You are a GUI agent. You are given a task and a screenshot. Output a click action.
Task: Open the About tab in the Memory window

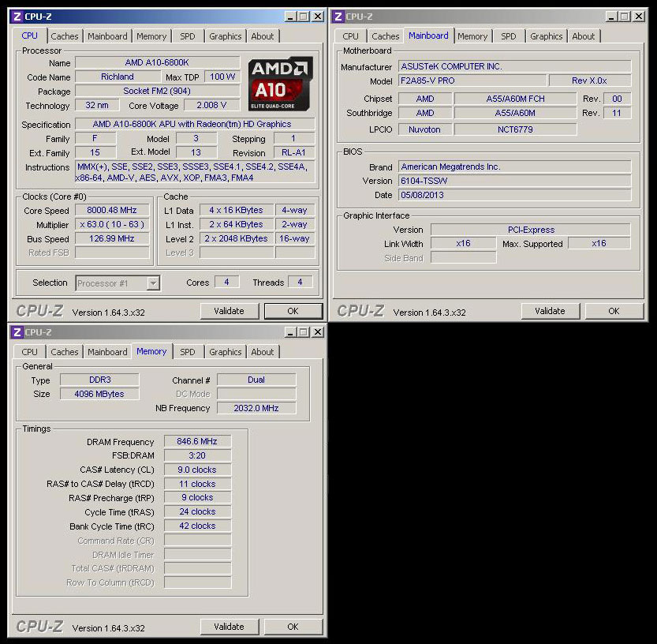263,352
